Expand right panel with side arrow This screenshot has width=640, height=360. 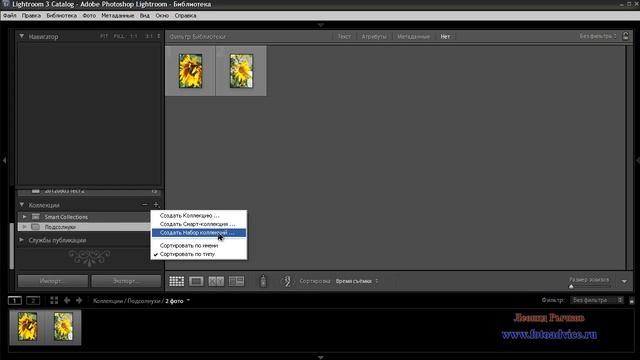(638, 160)
